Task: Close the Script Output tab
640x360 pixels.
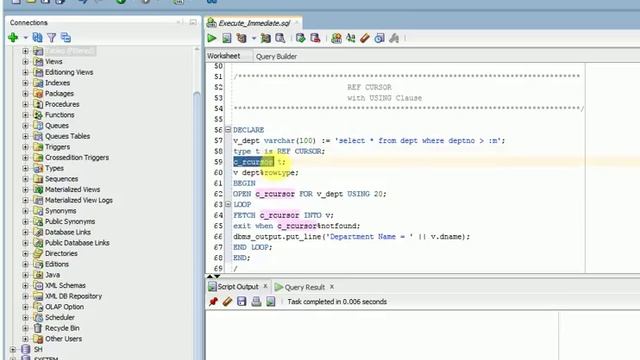Action: pyautogui.click(x=265, y=287)
